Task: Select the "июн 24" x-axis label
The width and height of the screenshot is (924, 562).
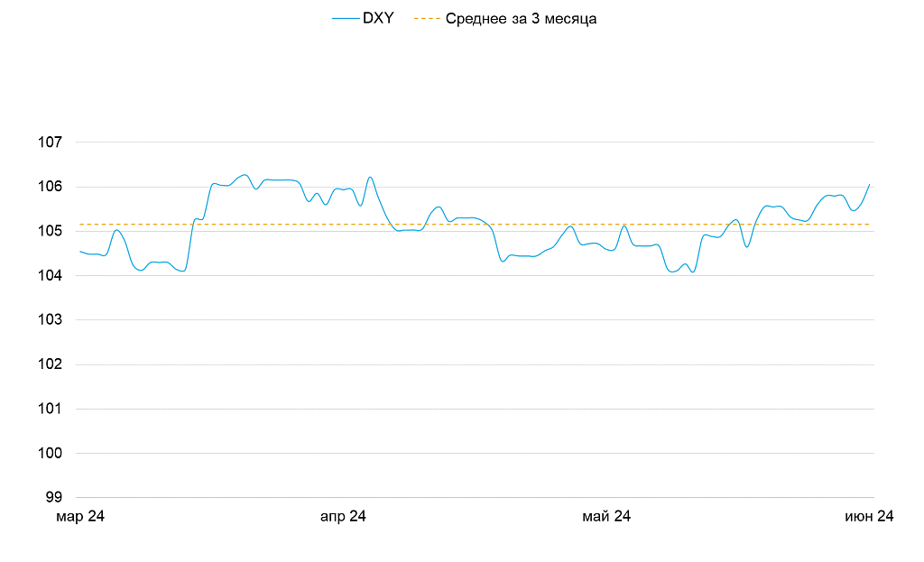Action: 869,517
